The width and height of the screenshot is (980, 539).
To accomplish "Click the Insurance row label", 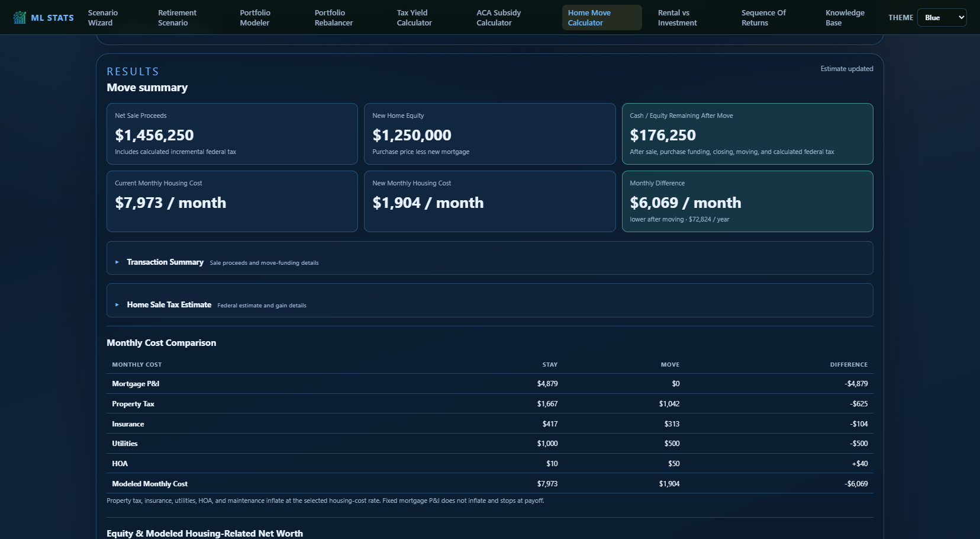I will point(128,424).
